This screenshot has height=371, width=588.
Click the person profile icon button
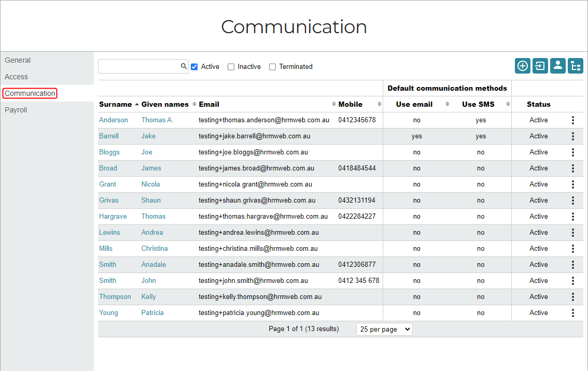(x=557, y=66)
